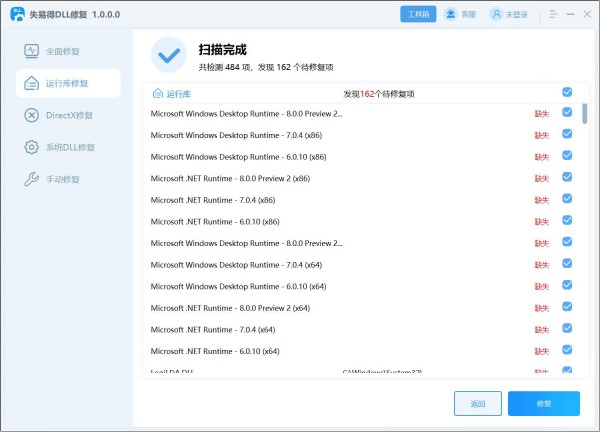The width and height of the screenshot is (600, 432).
Task: Select 全面修复 full repair in the sidebar
Action: [69, 51]
